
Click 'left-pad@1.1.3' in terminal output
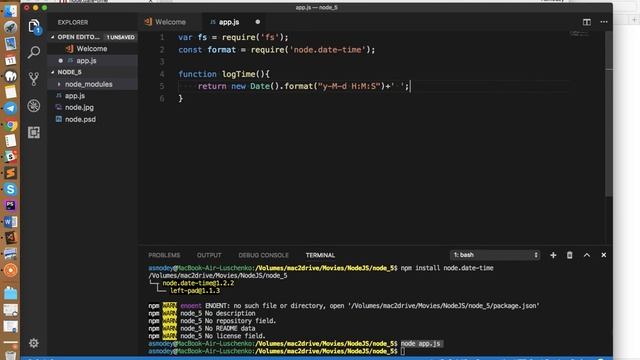point(195,291)
